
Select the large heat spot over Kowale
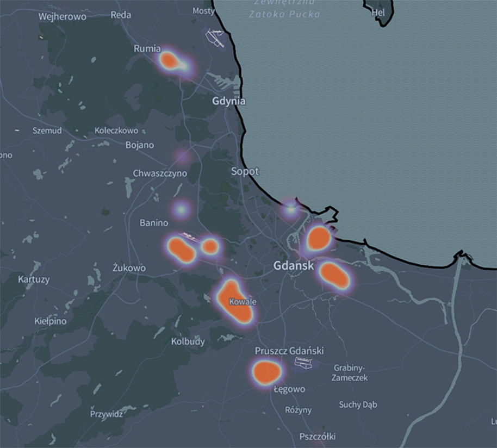click(x=234, y=302)
